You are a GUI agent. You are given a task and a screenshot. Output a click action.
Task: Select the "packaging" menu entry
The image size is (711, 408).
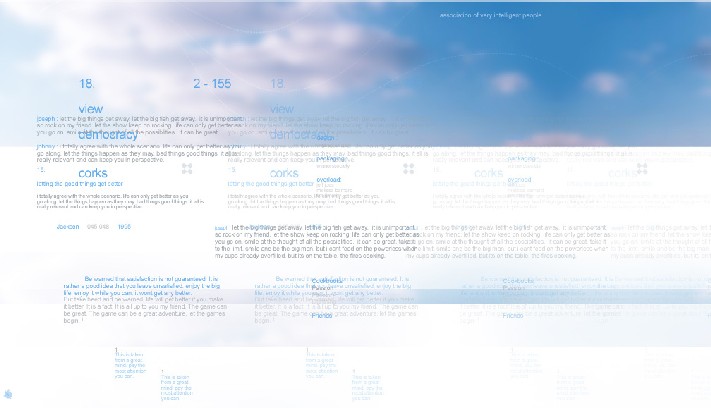point(329,159)
